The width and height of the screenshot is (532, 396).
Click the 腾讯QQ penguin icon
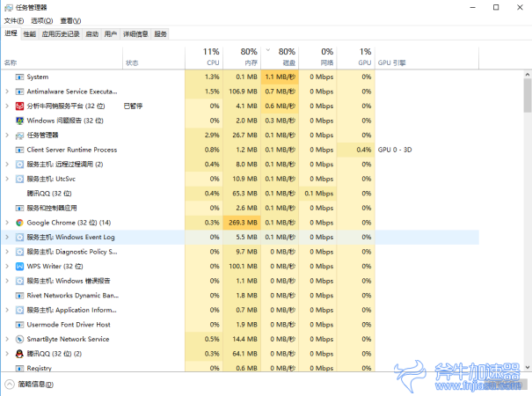click(x=19, y=354)
